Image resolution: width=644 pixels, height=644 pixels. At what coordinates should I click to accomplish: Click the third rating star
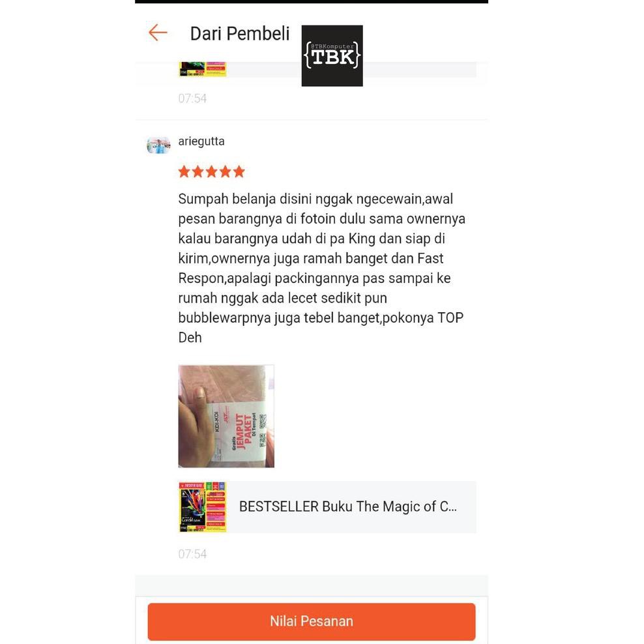coord(212,171)
